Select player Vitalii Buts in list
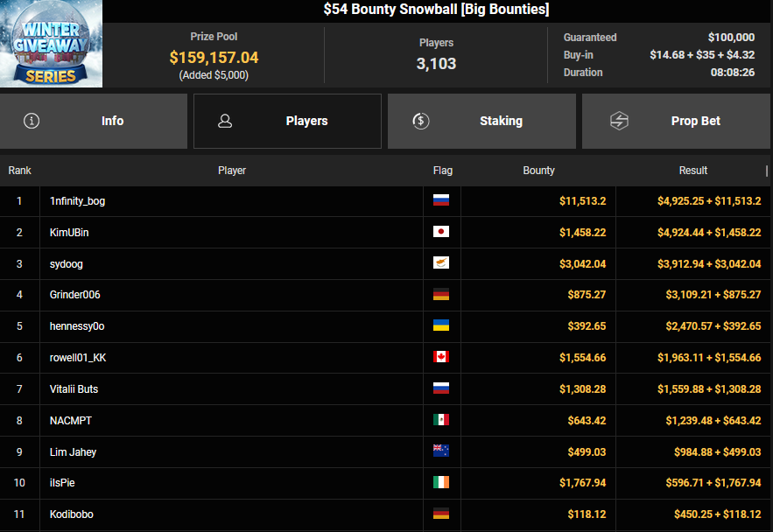Viewport: 773px width, 532px height. (x=74, y=388)
